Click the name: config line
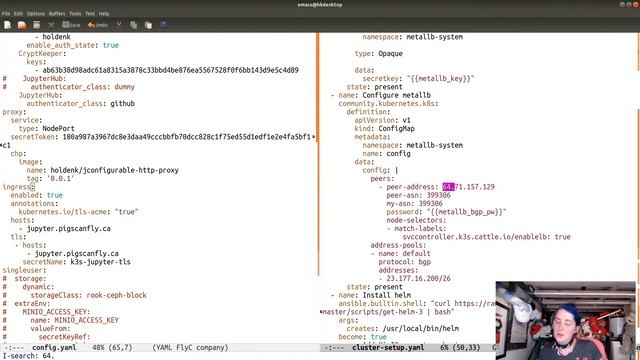This screenshot has height=360, width=640. (387, 153)
